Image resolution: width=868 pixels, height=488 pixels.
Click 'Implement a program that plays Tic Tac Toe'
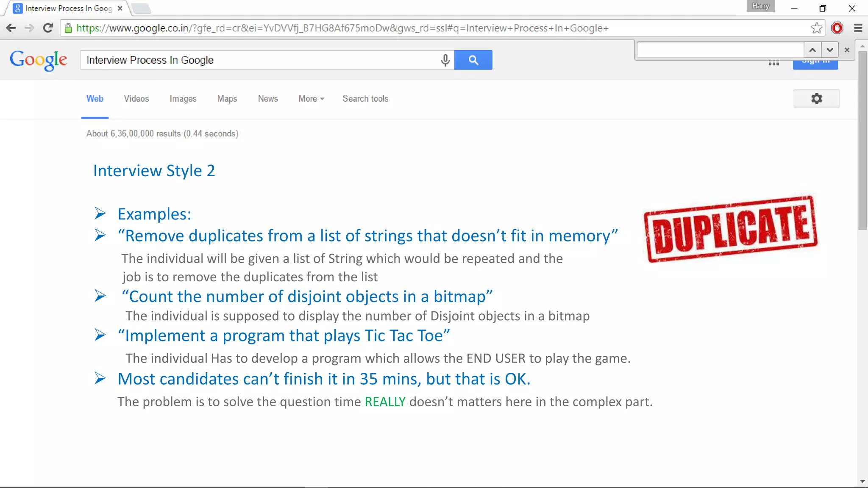284,336
